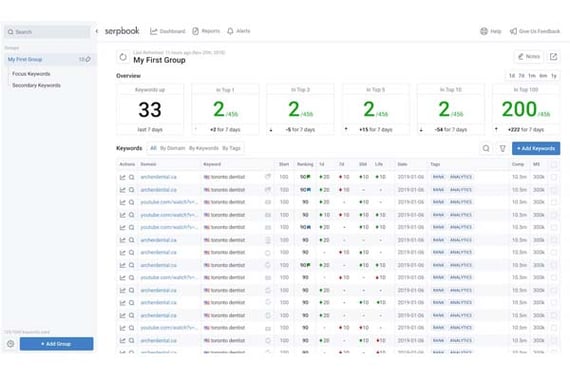The width and height of the screenshot is (570, 380).
Task: Group keywords By Domain
Action: click(173, 148)
